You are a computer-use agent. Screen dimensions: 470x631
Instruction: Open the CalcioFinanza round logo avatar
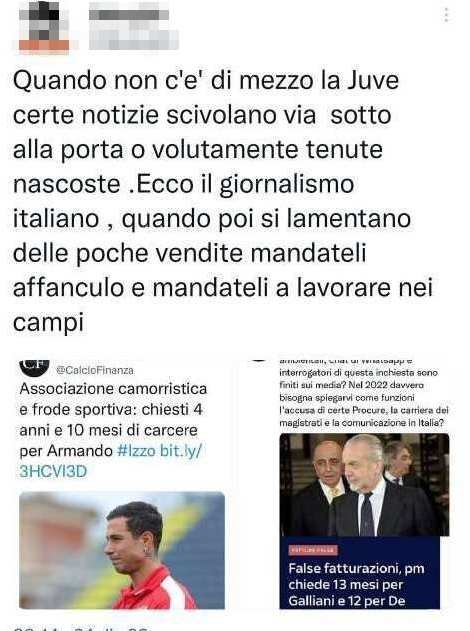35,367
